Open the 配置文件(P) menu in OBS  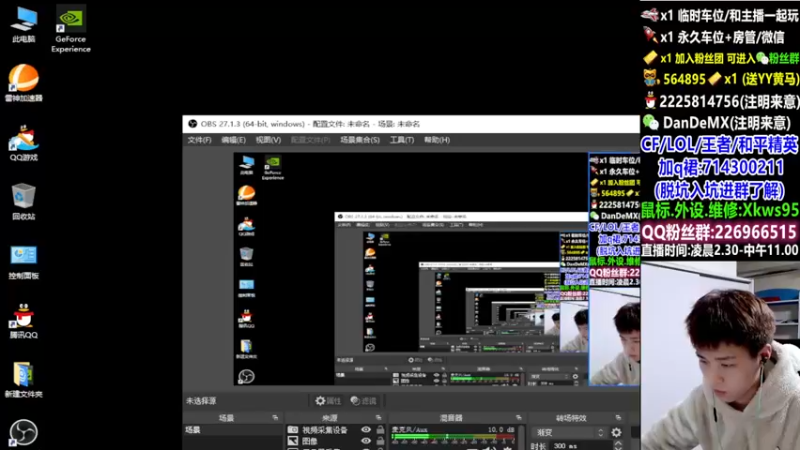(310, 140)
